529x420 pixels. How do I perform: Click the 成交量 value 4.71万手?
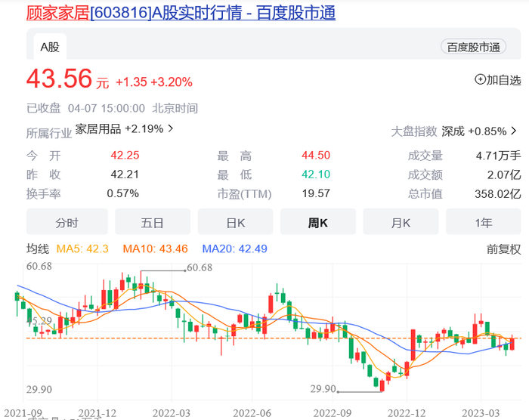click(x=498, y=156)
